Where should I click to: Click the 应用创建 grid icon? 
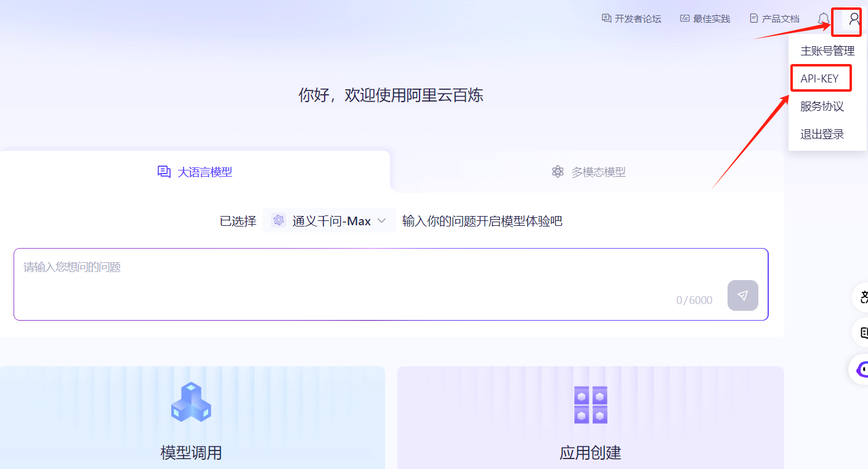pyautogui.click(x=591, y=405)
